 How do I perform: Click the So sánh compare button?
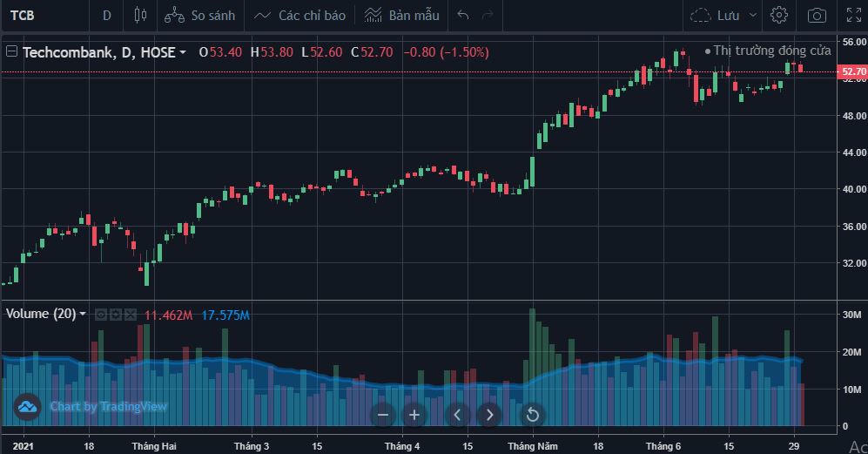199,16
